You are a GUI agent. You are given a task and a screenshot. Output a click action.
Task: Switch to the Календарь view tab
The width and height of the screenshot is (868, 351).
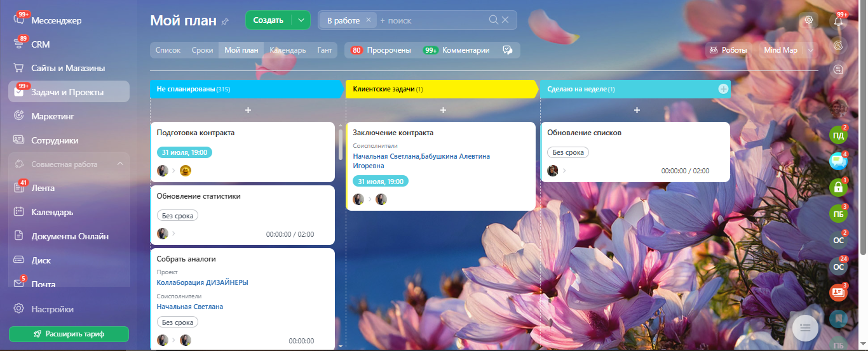pyautogui.click(x=288, y=50)
